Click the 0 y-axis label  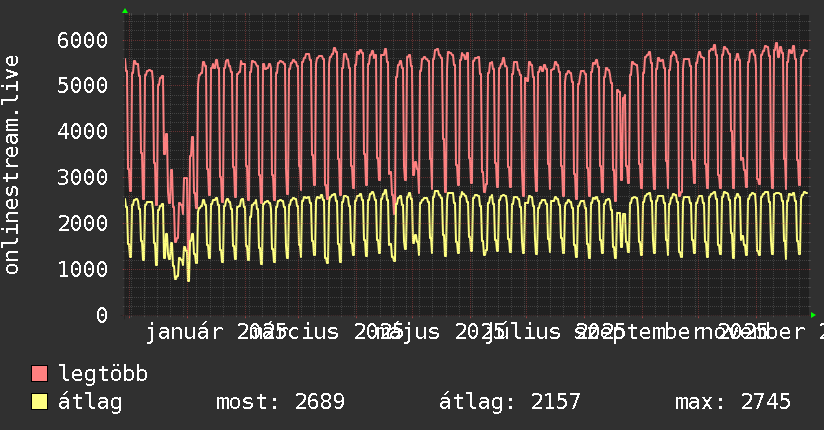tap(102, 315)
